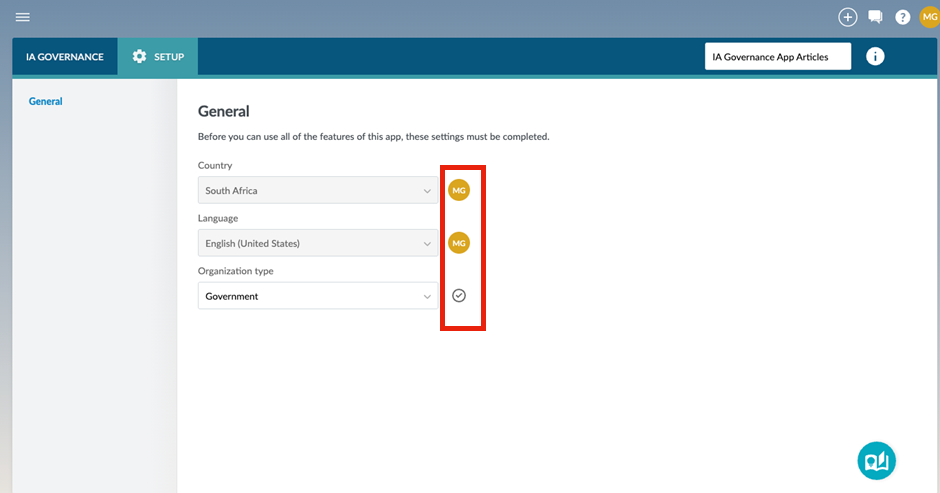This screenshot has height=493, width=940.
Task: Open the teal book guide button
Action: coord(877,460)
